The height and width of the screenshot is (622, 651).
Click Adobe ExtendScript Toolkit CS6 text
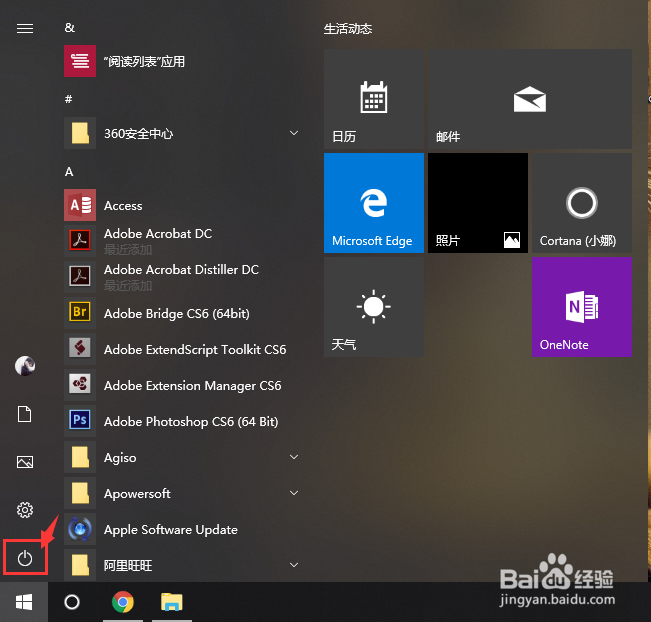pyautogui.click(x=195, y=350)
